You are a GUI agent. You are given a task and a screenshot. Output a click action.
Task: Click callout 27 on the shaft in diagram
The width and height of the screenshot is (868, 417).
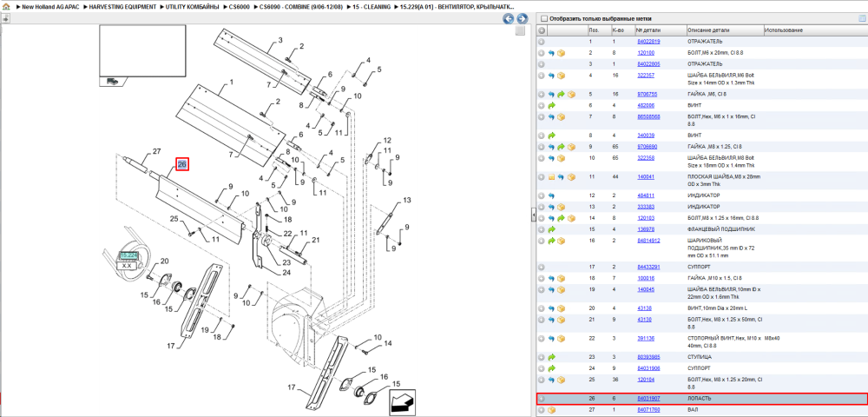pos(156,151)
